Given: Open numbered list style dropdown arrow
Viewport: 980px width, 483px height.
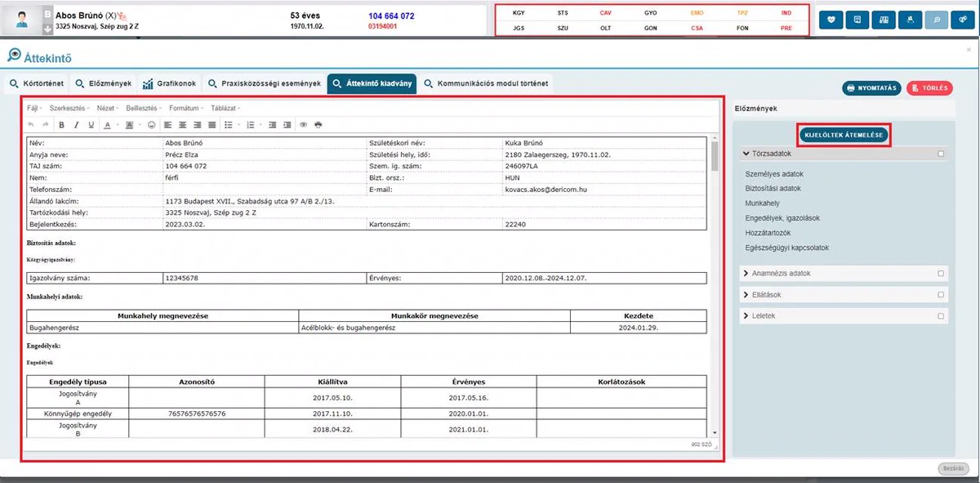Looking at the screenshot, I should point(259,125).
